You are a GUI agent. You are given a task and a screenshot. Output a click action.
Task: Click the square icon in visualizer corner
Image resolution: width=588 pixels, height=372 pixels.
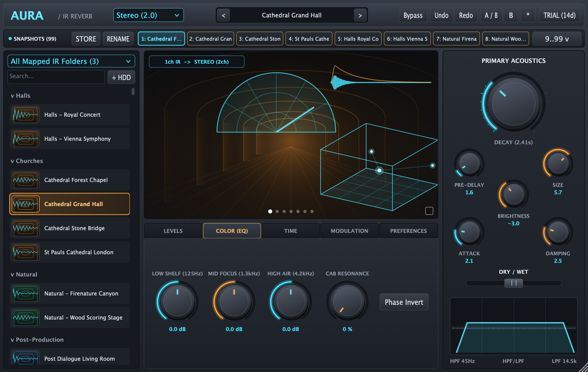point(429,211)
